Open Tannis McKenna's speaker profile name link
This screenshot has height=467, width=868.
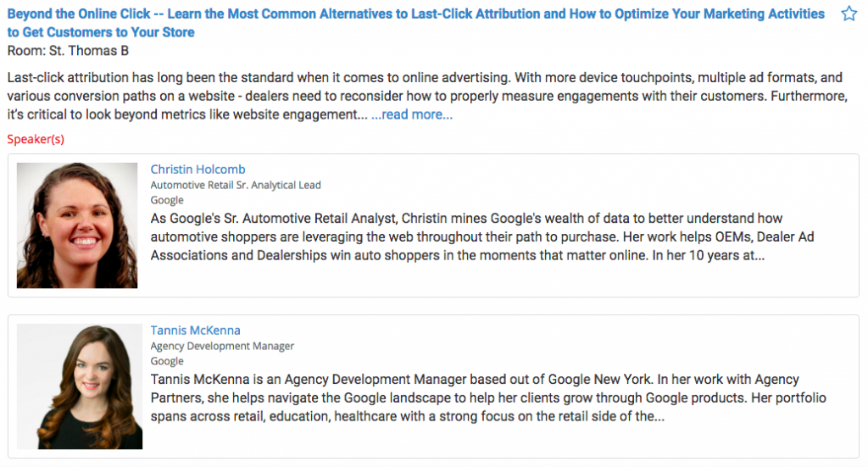[195, 331]
